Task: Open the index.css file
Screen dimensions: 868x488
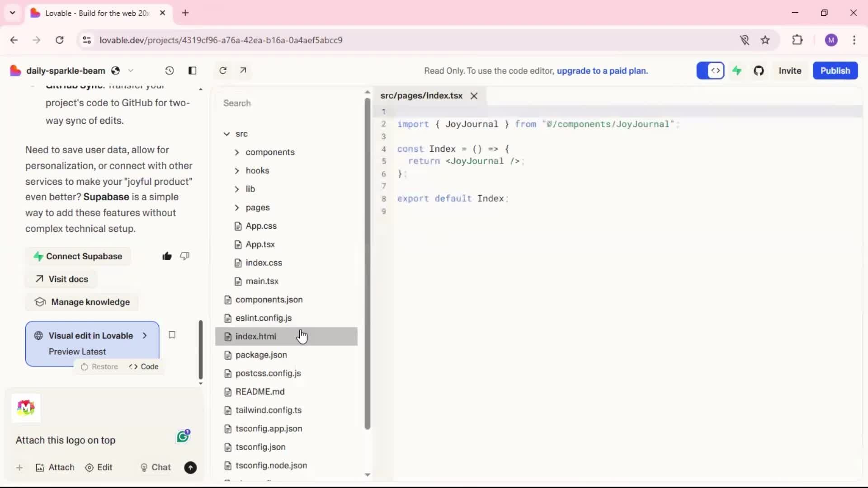Action: tap(287, 263)
